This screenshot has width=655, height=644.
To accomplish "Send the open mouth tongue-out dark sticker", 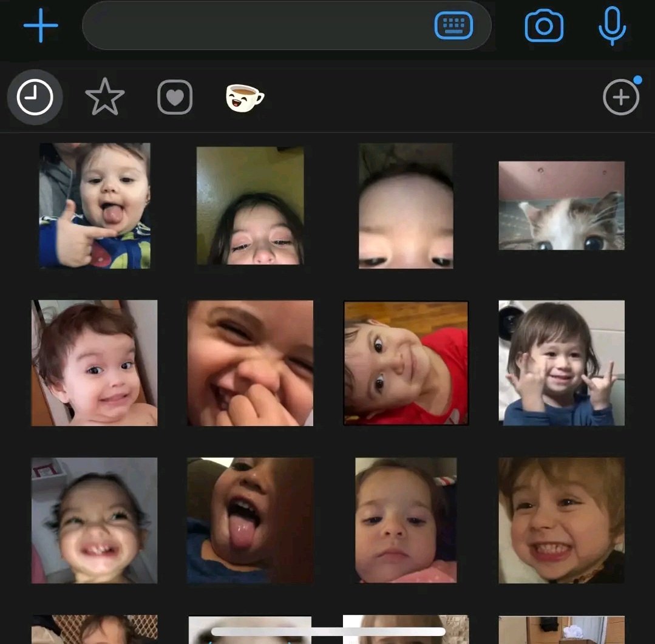I will [x=250, y=520].
